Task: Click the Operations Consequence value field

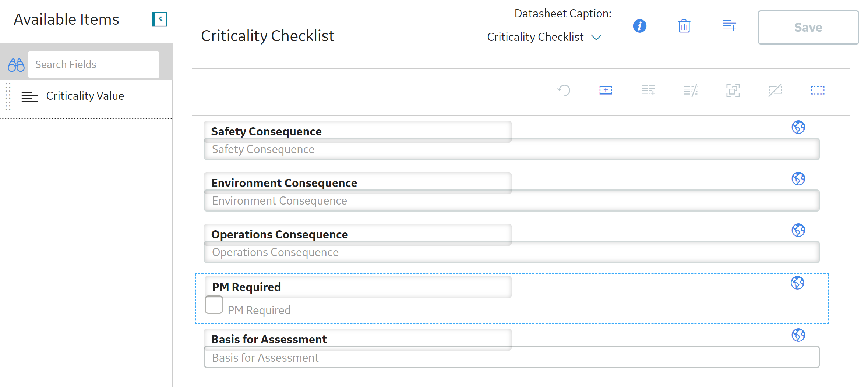Action: pyautogui.click(x=512, y=252)
